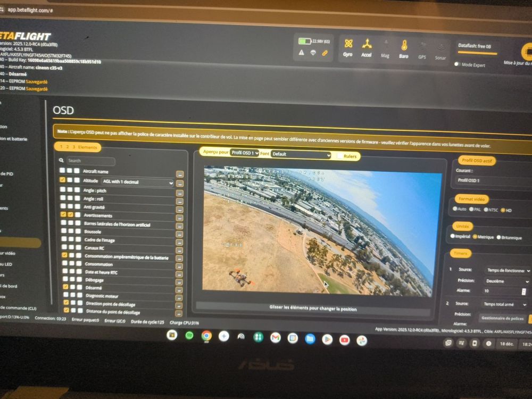Viewport: 532px width, 399px height.
Task: Click the element Search field
Action: pos(90,161)
